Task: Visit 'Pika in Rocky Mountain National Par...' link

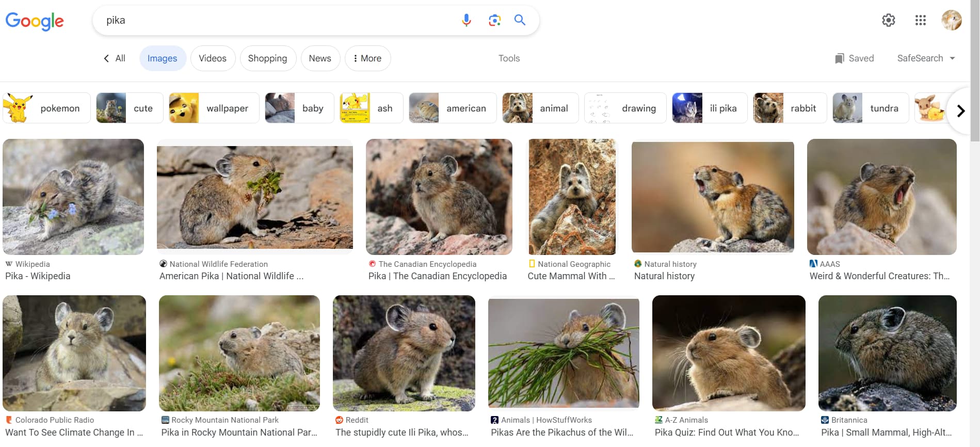Action: pyautogui.click(x=239, y=433)
